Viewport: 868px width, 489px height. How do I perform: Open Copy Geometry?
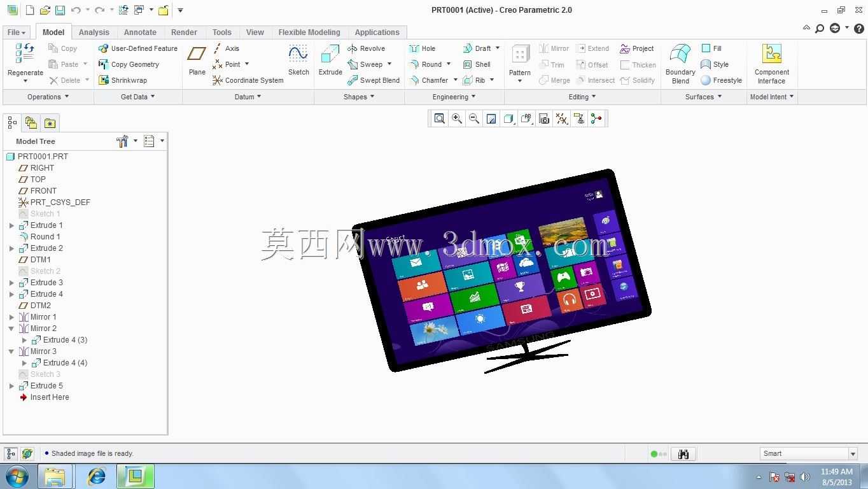click(129, 64)
